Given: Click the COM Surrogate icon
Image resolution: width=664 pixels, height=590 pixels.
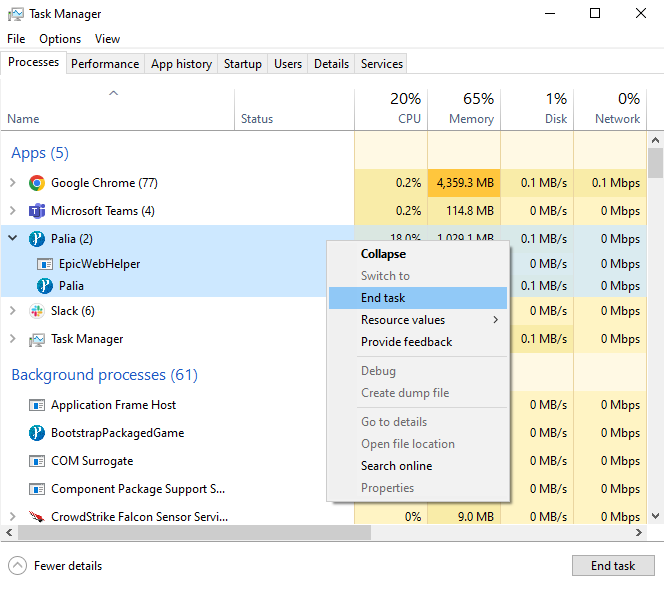Looking at the screenshot, I should (37, 461).
